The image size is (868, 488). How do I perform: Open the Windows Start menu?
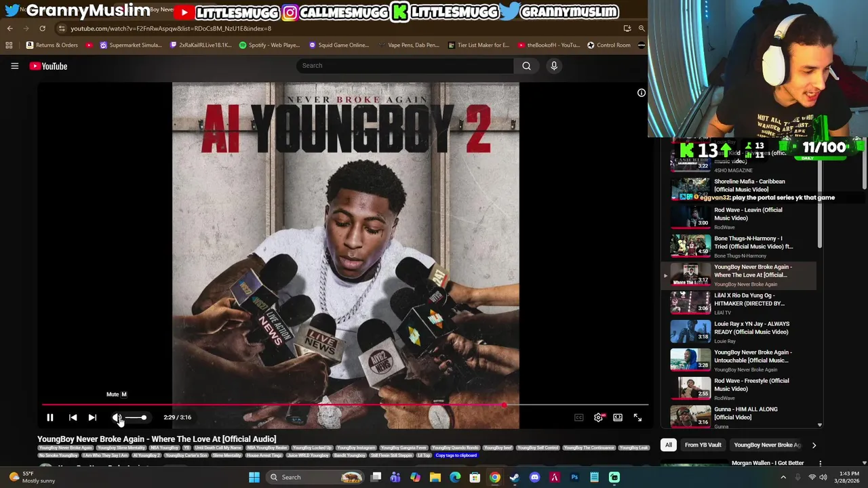(x=254, y=477)
